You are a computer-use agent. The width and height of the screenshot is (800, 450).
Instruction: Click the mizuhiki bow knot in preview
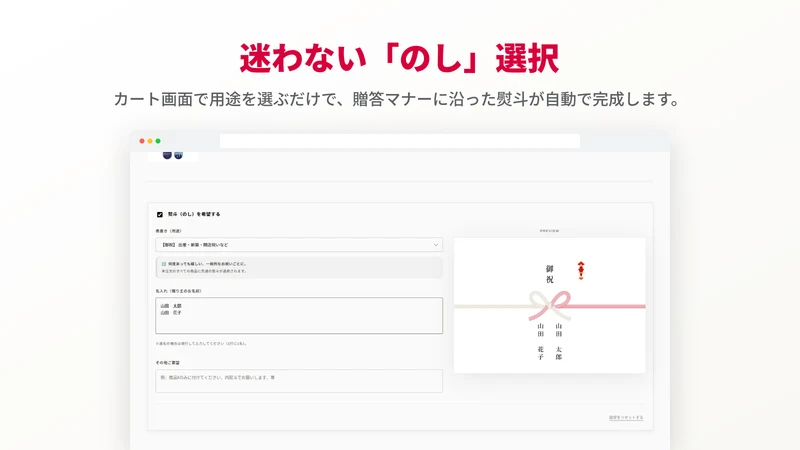click(549, 304)
